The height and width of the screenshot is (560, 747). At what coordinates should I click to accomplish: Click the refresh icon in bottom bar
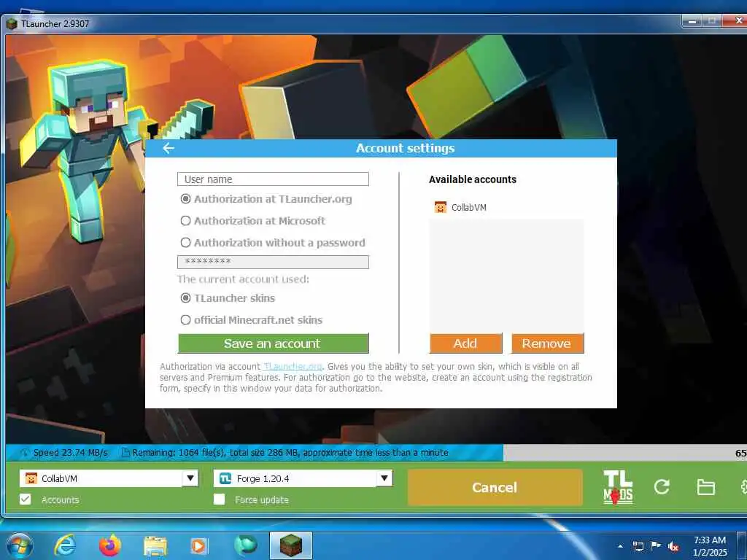tap(661, 486)
